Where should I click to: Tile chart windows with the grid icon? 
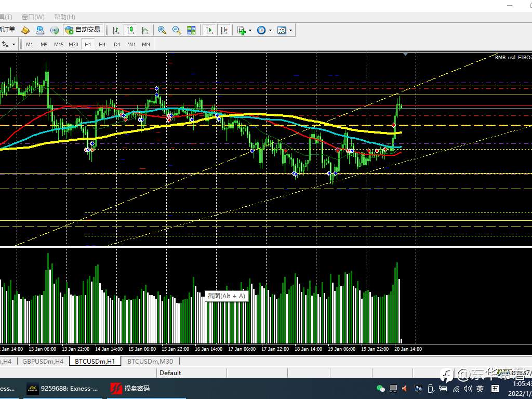(x=191, y=30)
